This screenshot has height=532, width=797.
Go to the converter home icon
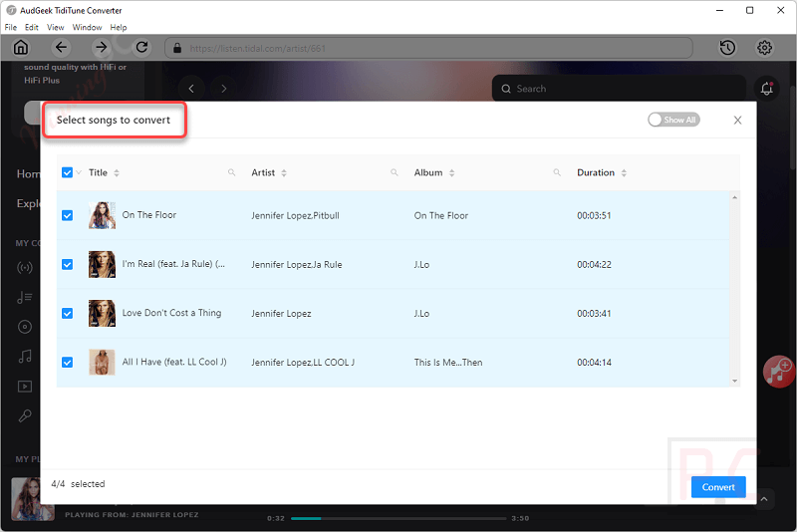[21, 48]
